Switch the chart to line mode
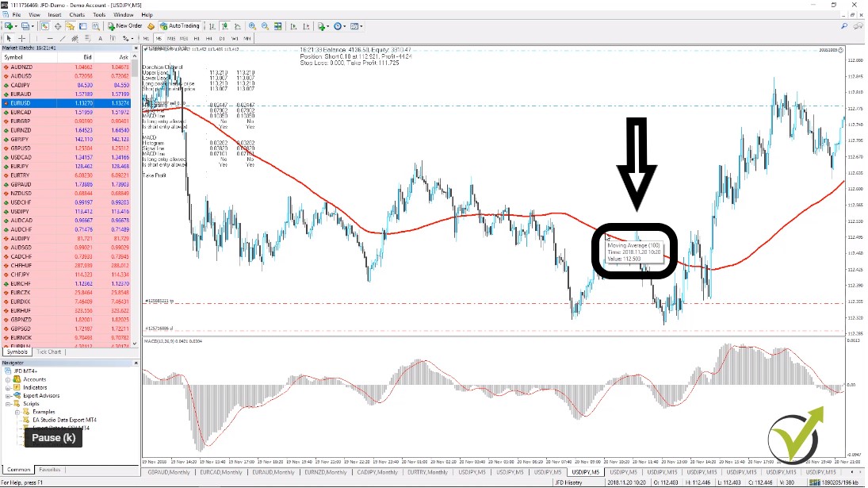Screen dimensions: 868x488 (238, 25)
